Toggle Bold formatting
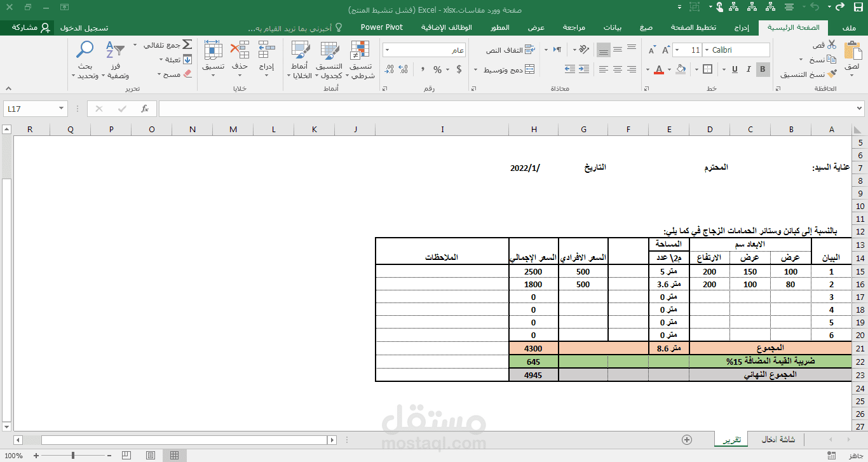Image resolution: width=868 pixels, height=462 pixels. (x=763, y=69)
